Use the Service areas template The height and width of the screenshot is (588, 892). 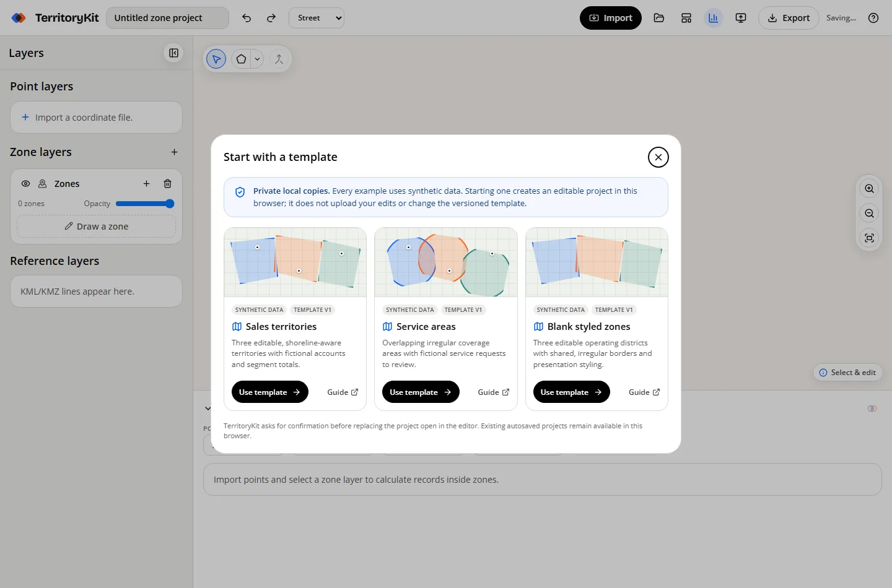click(421, 392)
